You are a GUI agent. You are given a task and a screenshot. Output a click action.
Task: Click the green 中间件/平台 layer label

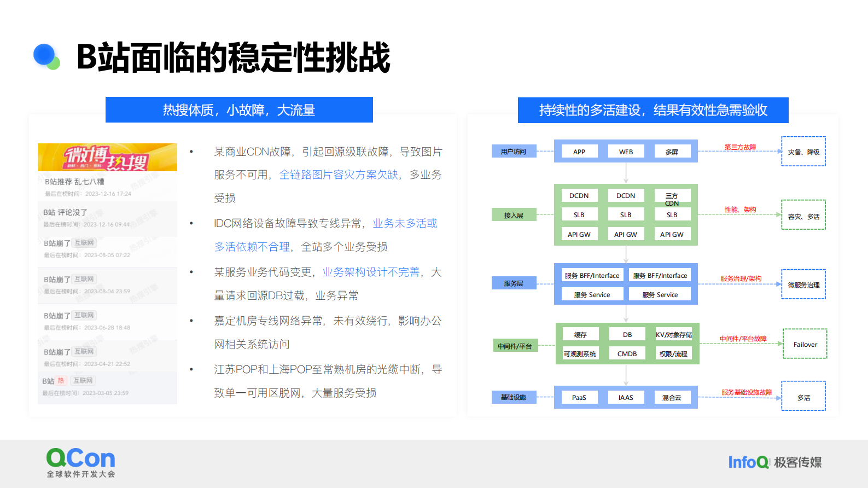(515, 346)
